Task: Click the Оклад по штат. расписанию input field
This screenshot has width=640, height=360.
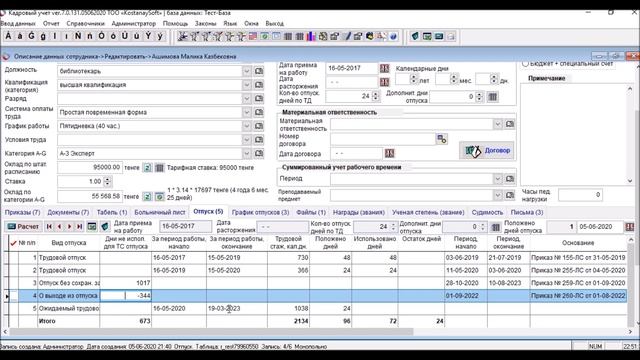Action: point(90,167)
